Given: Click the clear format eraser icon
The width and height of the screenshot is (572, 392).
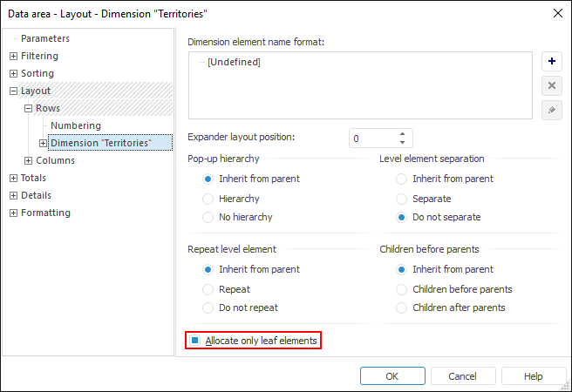Looking at the screenshot, I should click(551, 110).
